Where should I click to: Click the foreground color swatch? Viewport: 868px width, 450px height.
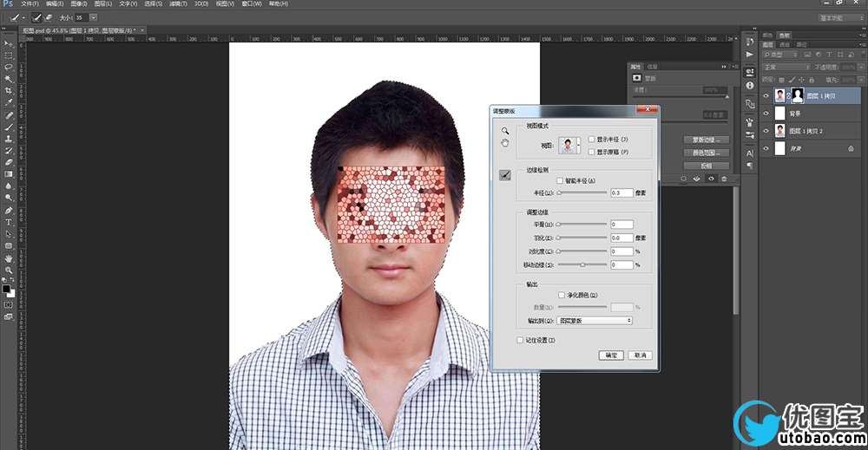[6, 289]
